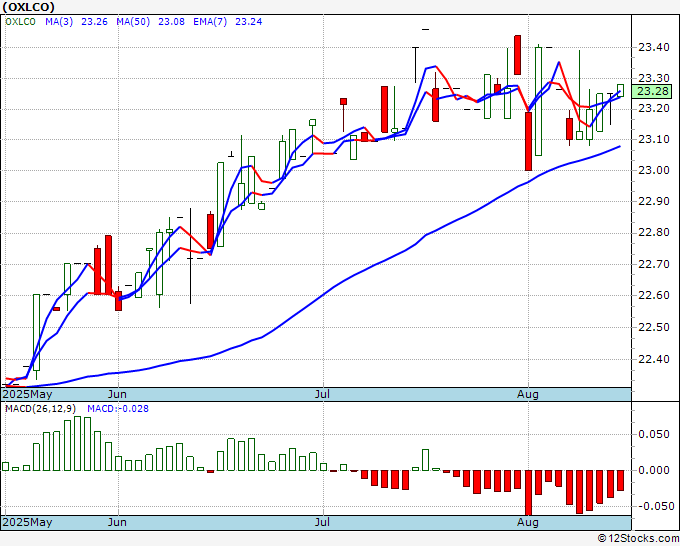
Task: Click the 22.80 price axis label
Action: point(654,233)
